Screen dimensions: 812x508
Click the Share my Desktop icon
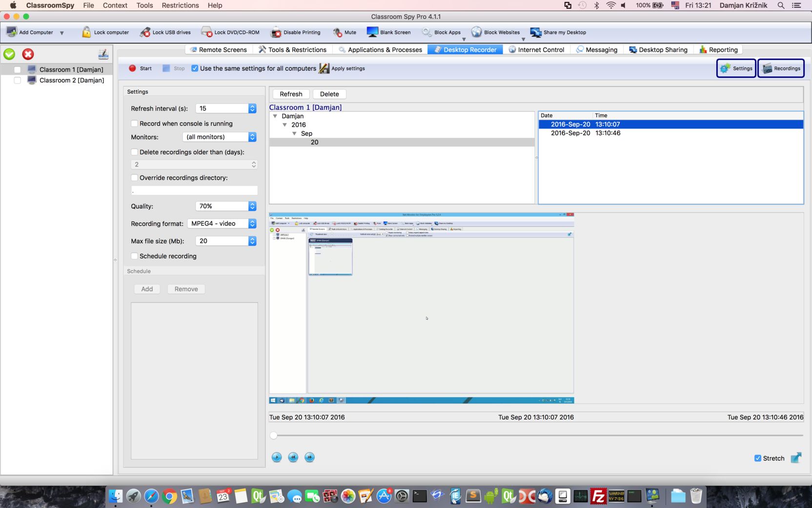tap(536, 32)
